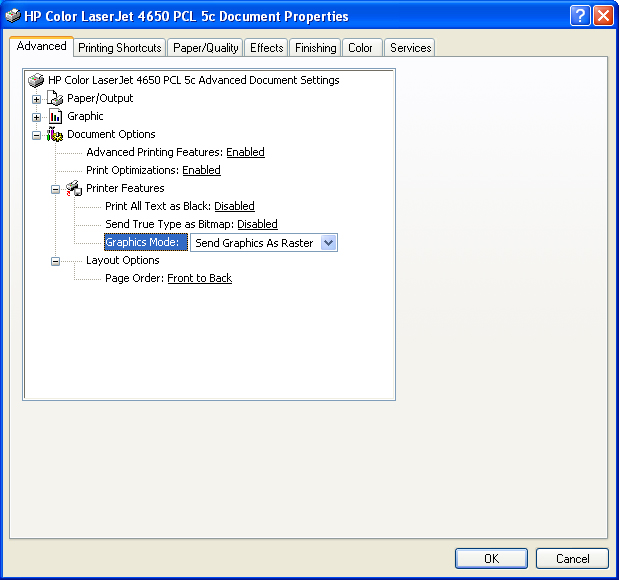Viewport: 619px width, 580px height.
Task: Select the Advanced Document Settings root label
Action: (x=193, y=80)
